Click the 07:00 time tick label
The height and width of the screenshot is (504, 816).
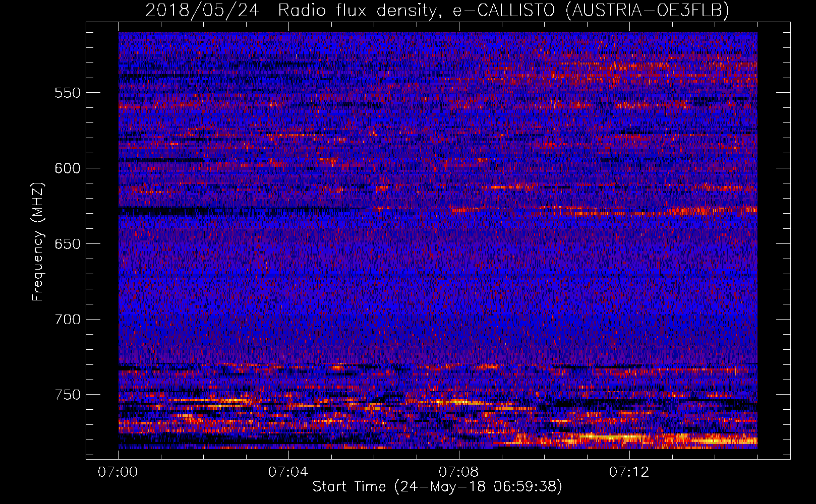pos(118,472)
